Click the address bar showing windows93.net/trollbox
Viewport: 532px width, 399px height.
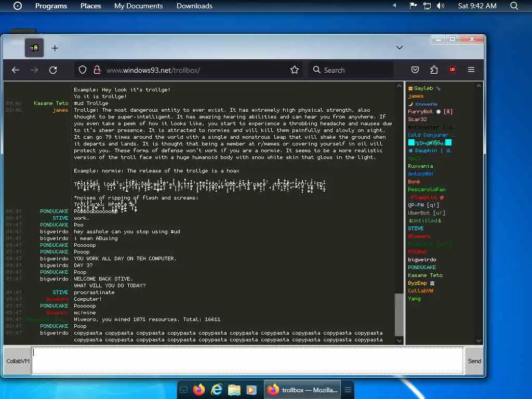(x=188, y=70)
